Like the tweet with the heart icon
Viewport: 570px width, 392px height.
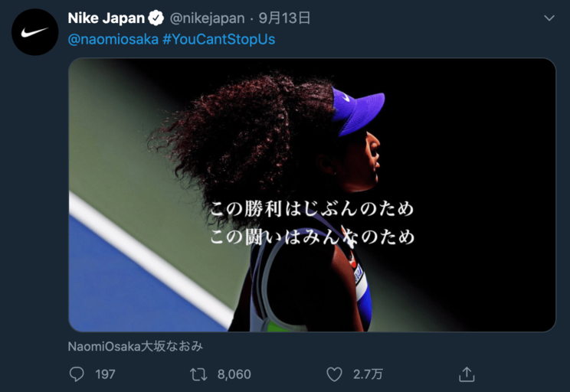334,374
